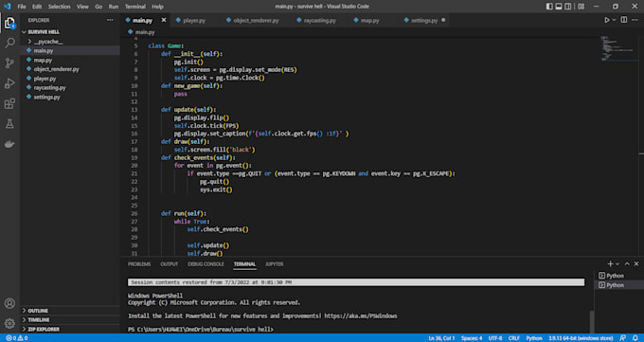This screenshot has width=644, height=342.
Task: Switch to the PROBLEMS panel tab
Action: pos(139,264)
